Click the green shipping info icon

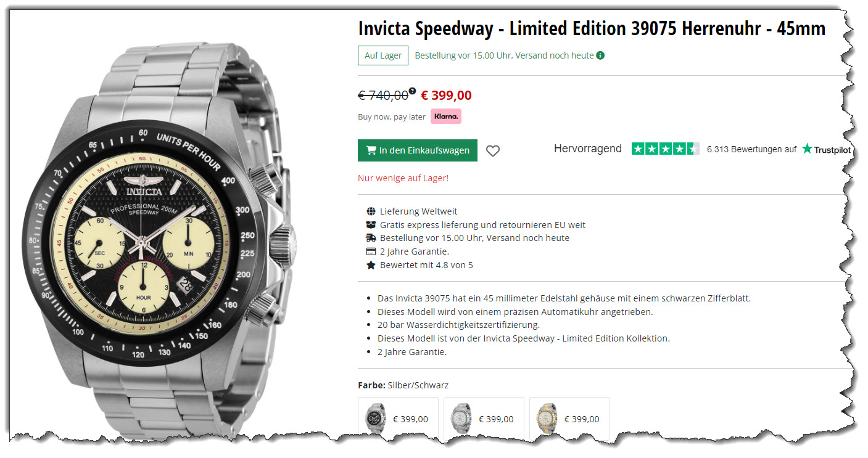point(600,55)
